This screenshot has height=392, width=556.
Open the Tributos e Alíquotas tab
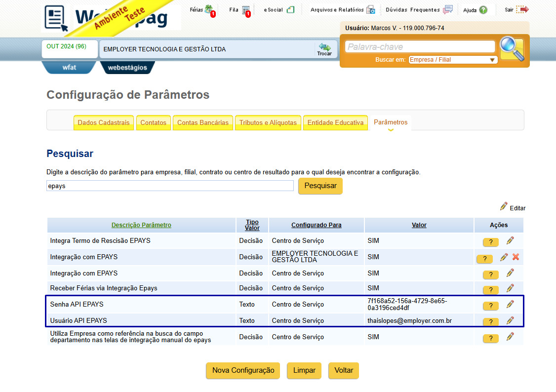pos(268,122)
